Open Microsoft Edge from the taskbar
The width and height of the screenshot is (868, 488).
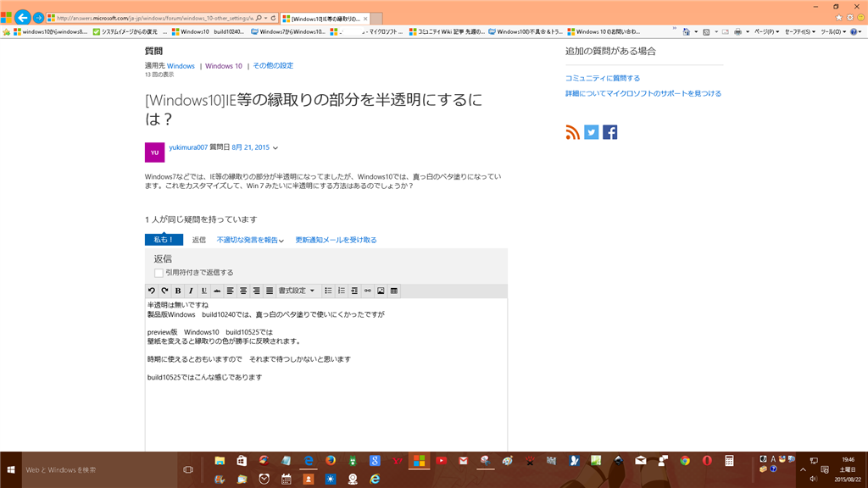(x=309, y=461)
